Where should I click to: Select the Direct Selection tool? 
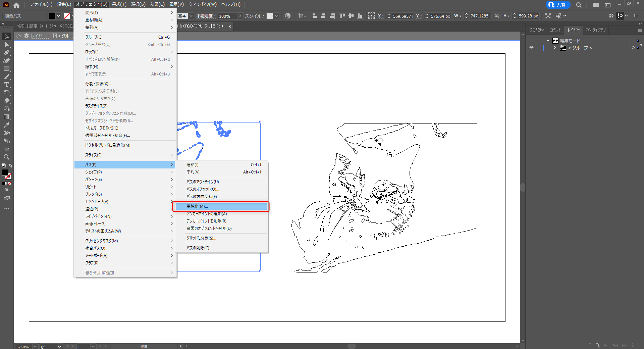pyautogui.click(x=7, y=44)
